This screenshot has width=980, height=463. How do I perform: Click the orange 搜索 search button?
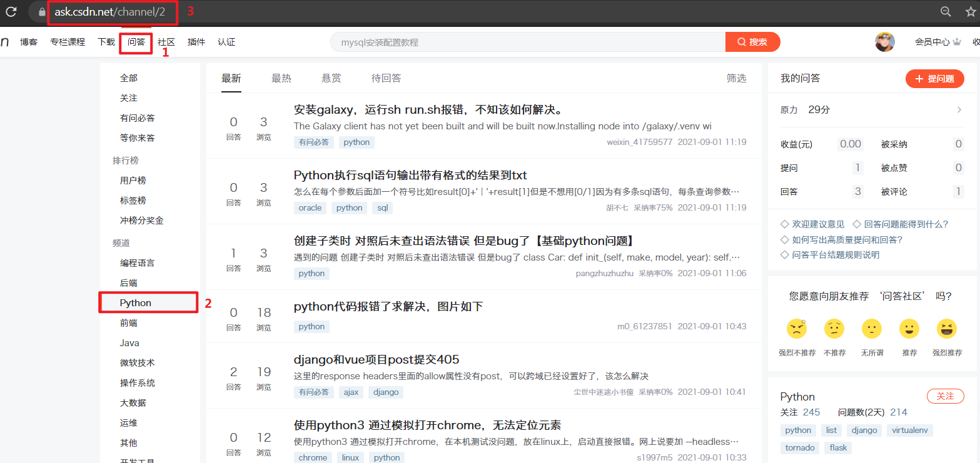point(753,42)
